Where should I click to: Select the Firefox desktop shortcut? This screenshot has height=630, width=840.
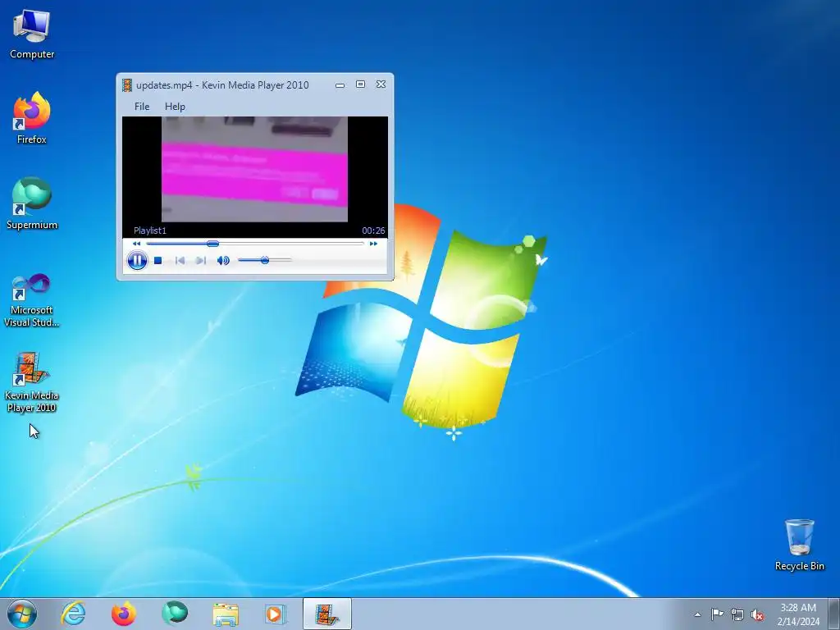(32, 118)
